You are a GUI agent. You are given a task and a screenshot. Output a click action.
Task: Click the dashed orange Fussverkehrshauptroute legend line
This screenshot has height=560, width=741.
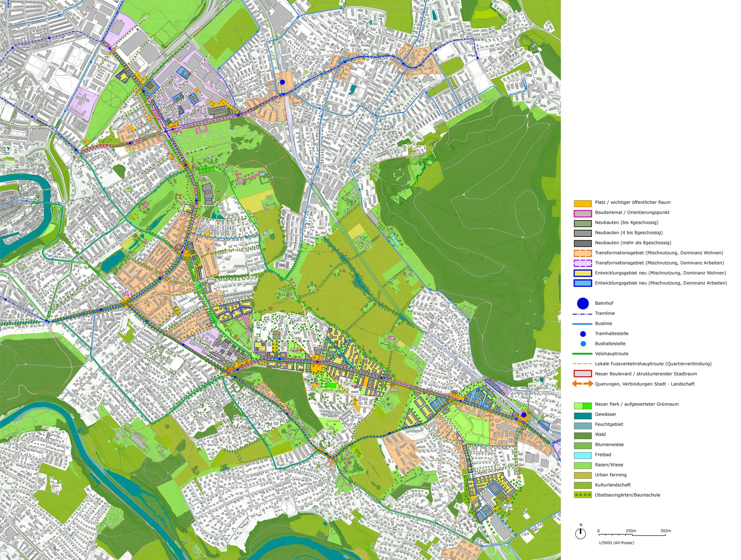(x=582, y=364)
